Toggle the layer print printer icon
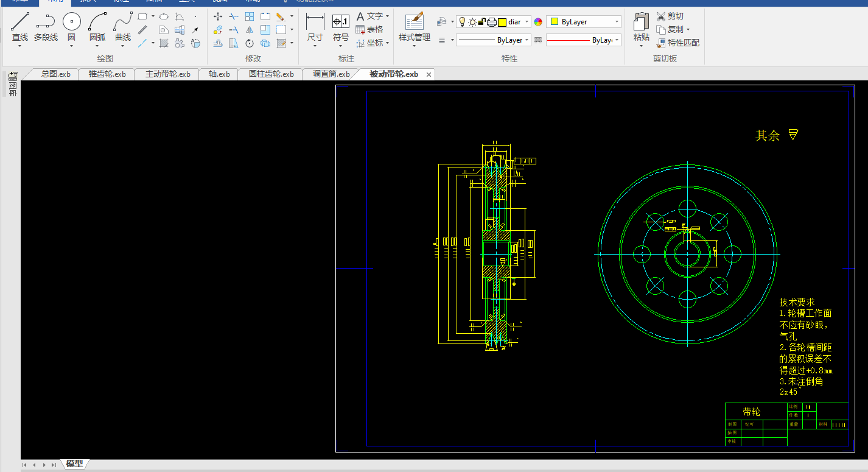This screenshot has height=472, width=868. tap(491, 22)
